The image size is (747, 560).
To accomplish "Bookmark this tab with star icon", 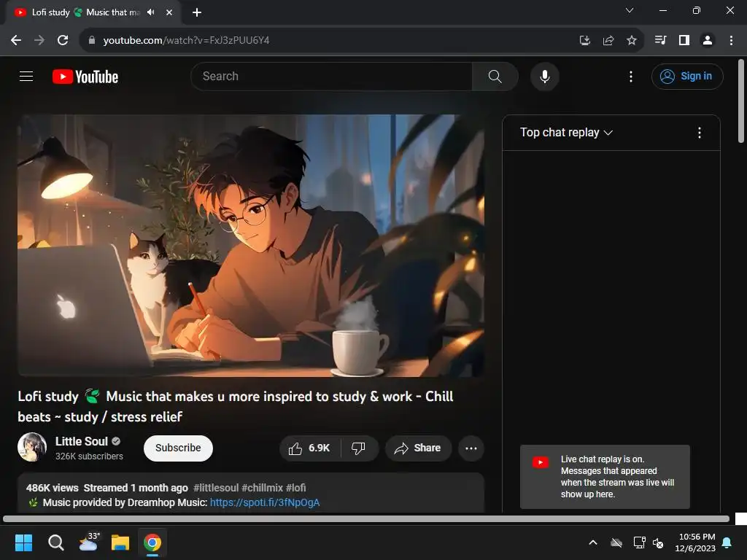I will [x=632, y=40].
